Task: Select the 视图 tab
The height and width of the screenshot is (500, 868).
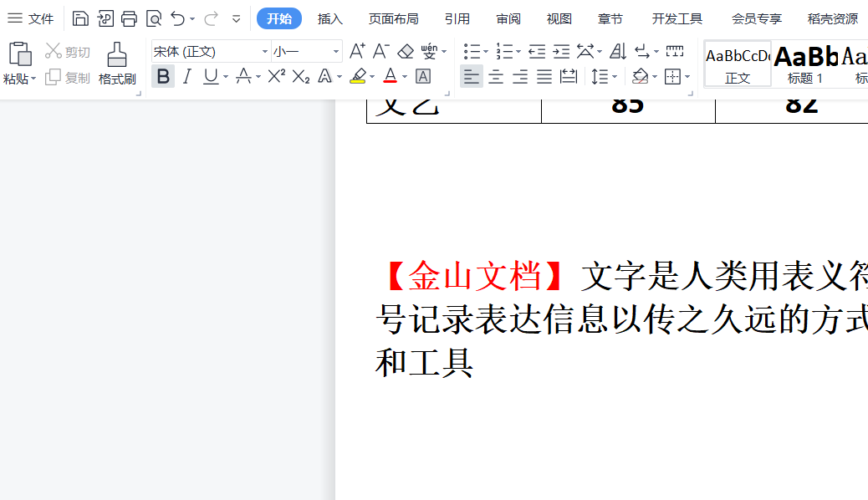Action: click(559, 19)
